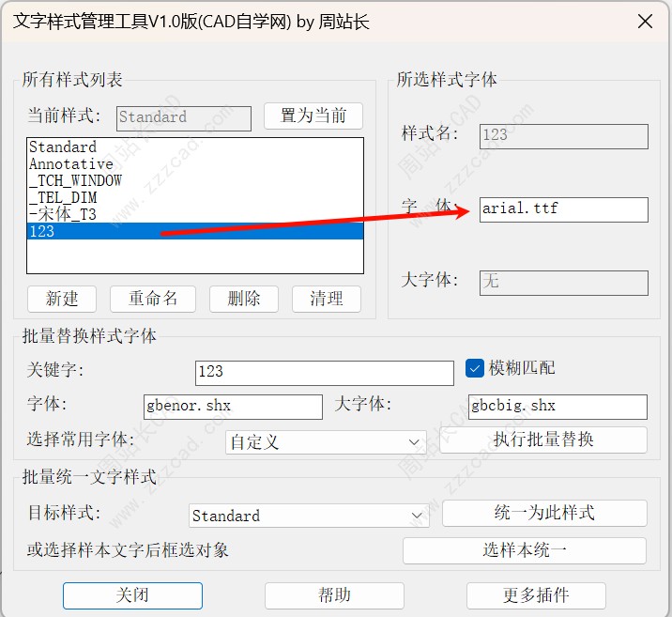Run 执行批量替换
Screen dimensions: 672x617
coord(543,440)
